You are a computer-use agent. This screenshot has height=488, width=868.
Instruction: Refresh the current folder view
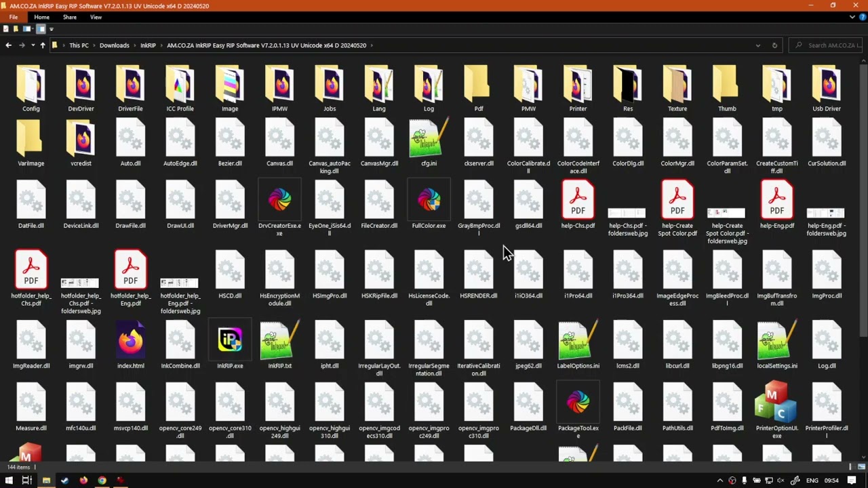[x=774, y=45]
